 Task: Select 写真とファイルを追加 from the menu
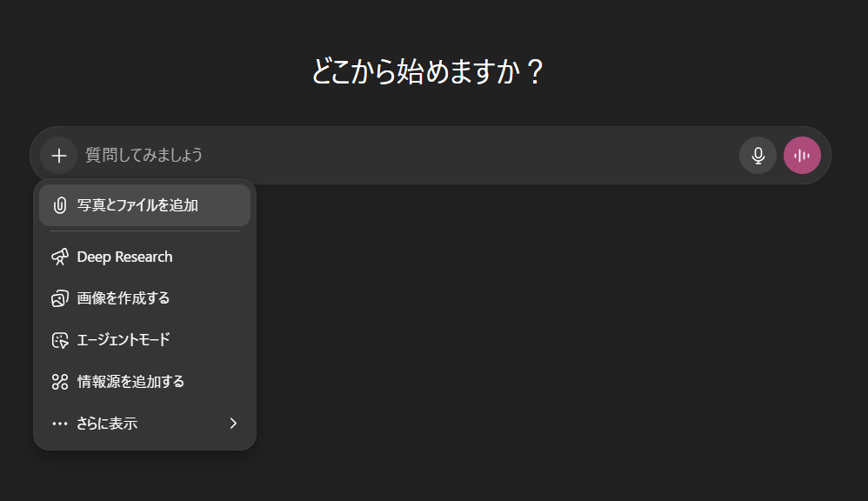[x=137, y=205]
